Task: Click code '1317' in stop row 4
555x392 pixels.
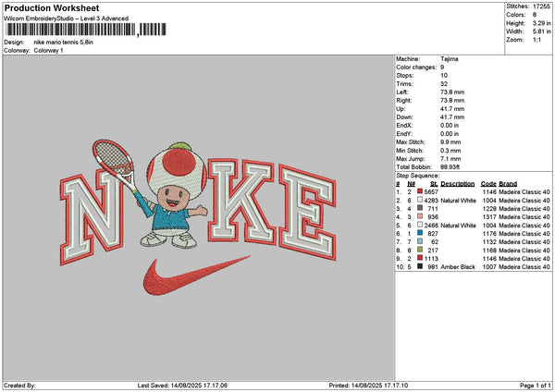Action: 489,217
